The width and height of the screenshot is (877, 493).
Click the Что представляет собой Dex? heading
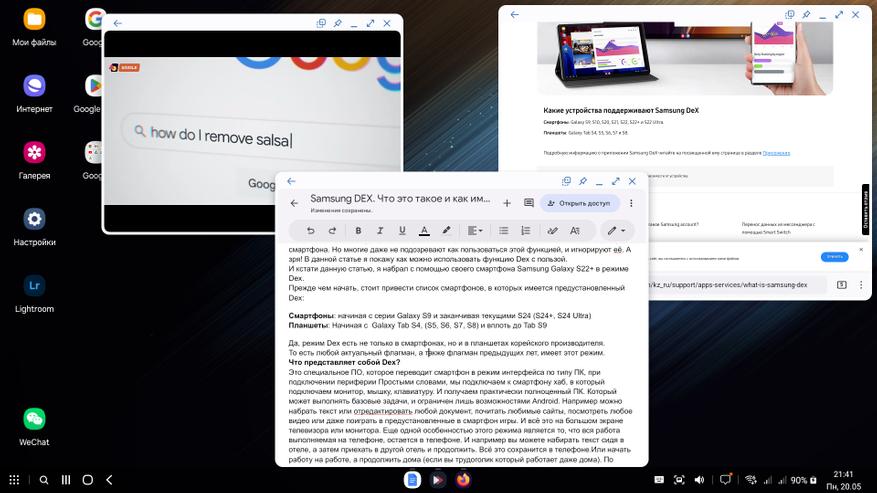click(344, 362)
